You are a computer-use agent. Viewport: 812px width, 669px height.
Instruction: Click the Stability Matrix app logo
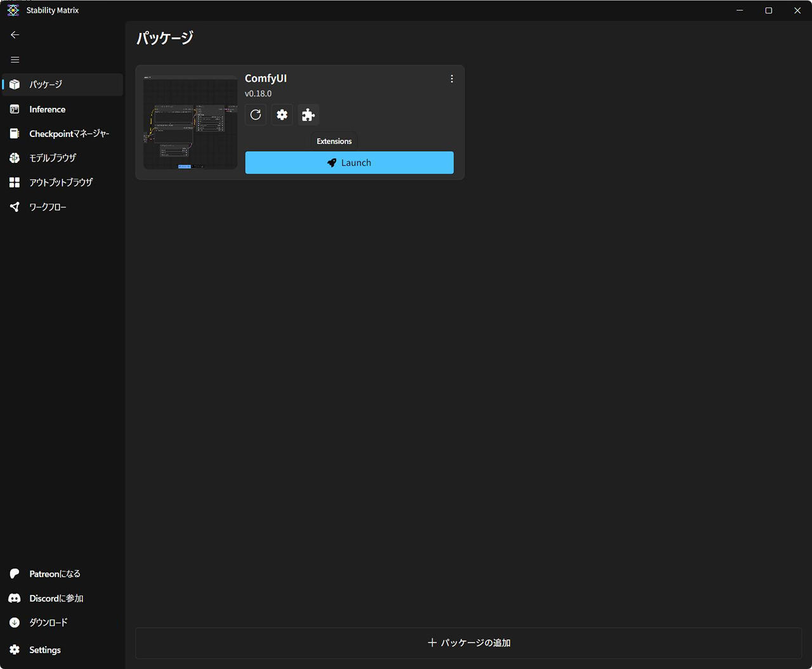13,11
